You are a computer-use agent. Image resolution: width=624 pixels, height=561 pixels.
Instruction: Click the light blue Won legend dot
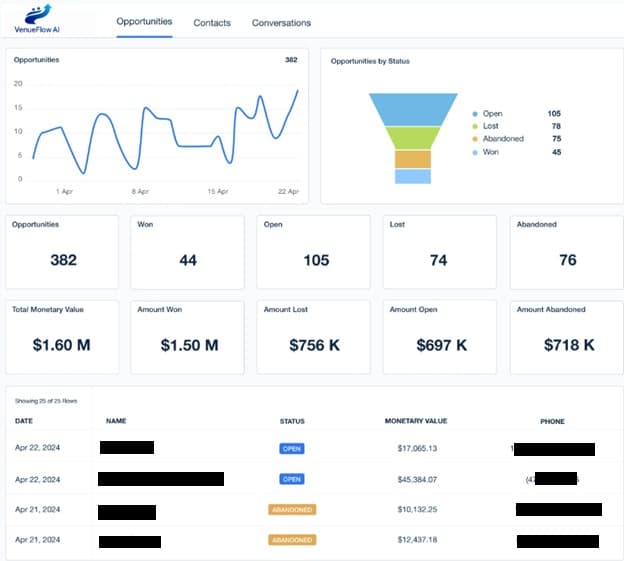(x=474, y=152)
